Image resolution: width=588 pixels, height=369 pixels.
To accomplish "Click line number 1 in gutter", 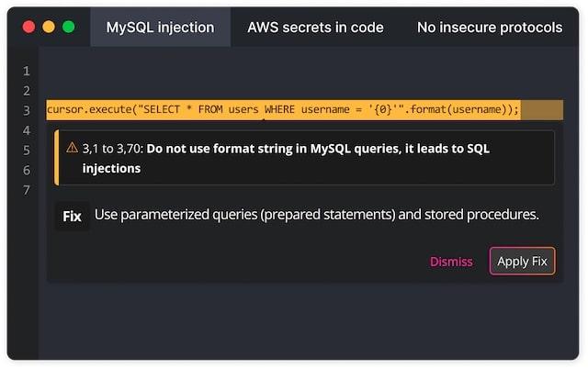I will coord(27,71).
